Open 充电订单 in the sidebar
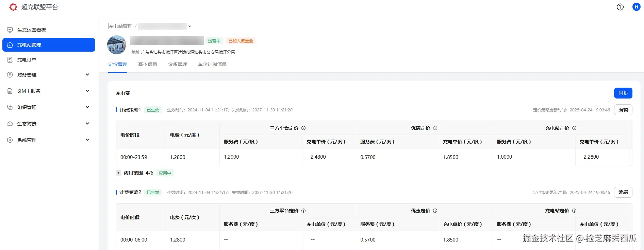The image size is (644, 250). click(x=49, y=60)
